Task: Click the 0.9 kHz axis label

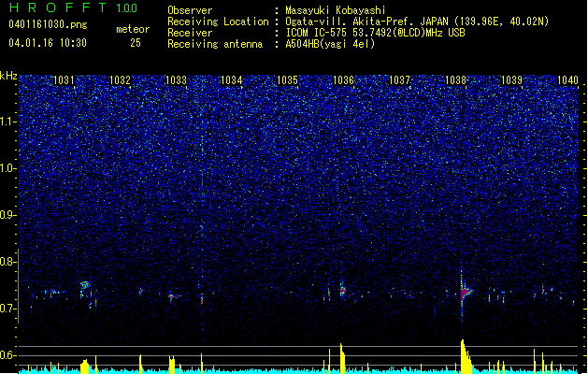Action: point(8,215)
